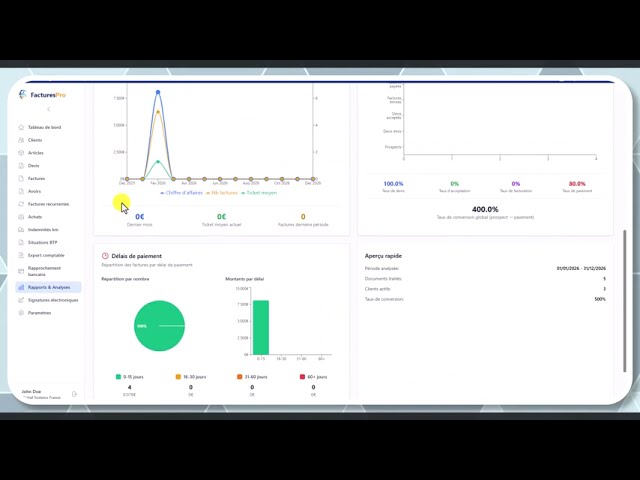Screen dimensions: 640x480
Task: Click the Devis document icon
Action: click(21, 166)
